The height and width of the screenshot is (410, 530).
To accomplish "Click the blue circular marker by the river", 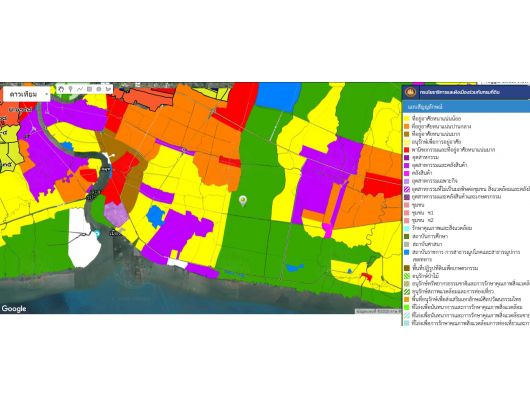I will 97,234.
